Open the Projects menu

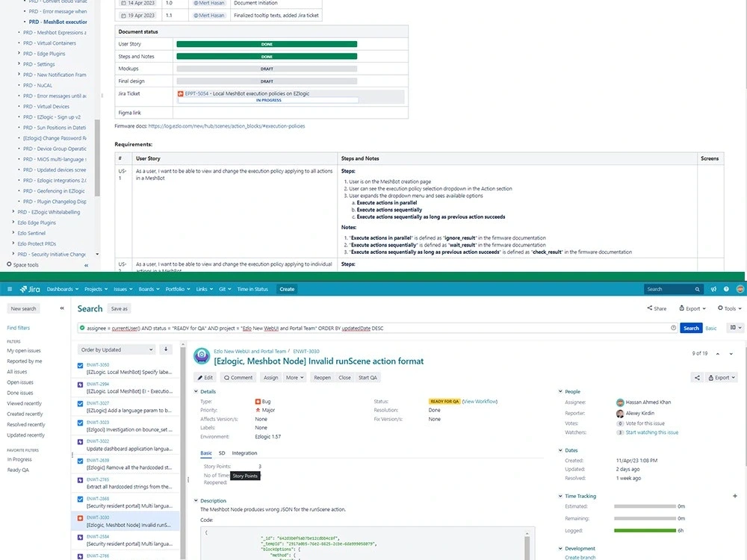point(96,289)
